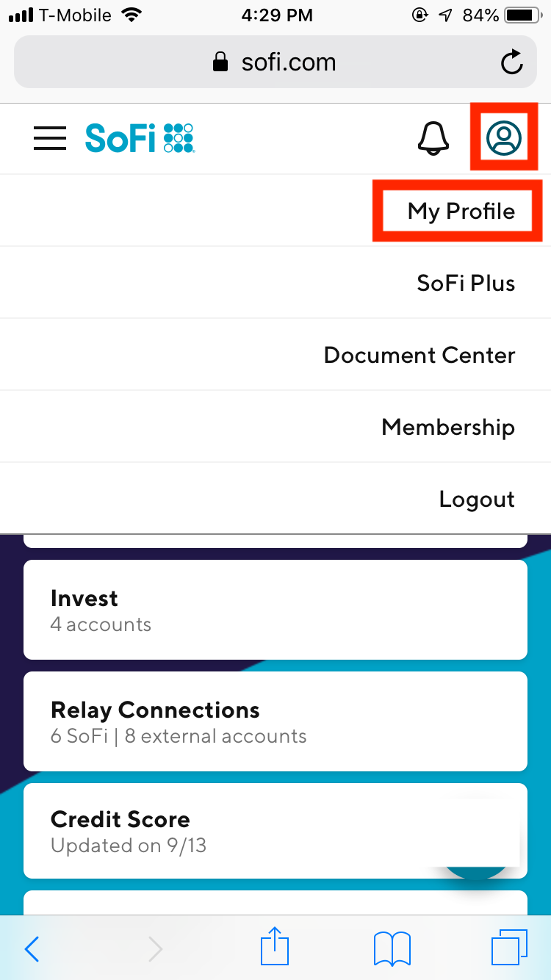The image size is (551, 980).
Task: Open Document Center
Action: tap(419, 356)
